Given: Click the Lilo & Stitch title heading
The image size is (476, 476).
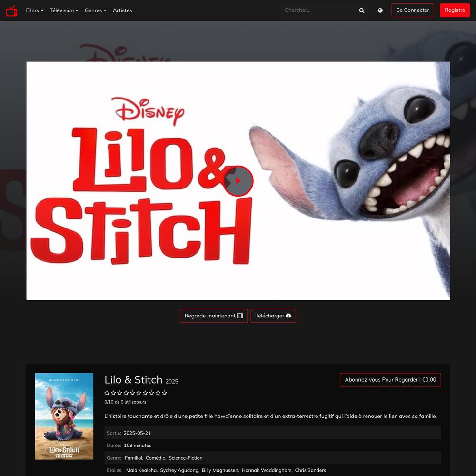Looking at the screenshot, I should click(x=133, y=380).
